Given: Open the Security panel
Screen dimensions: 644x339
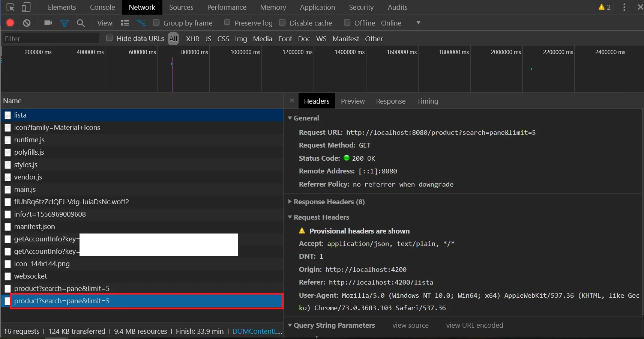Looking at the screenshot, I should (361, 7).
